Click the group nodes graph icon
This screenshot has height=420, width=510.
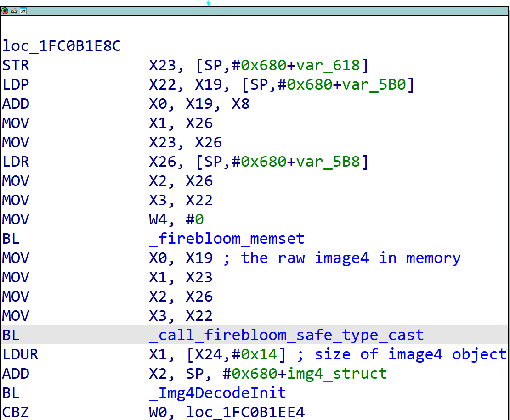click(x=23, y=11)
